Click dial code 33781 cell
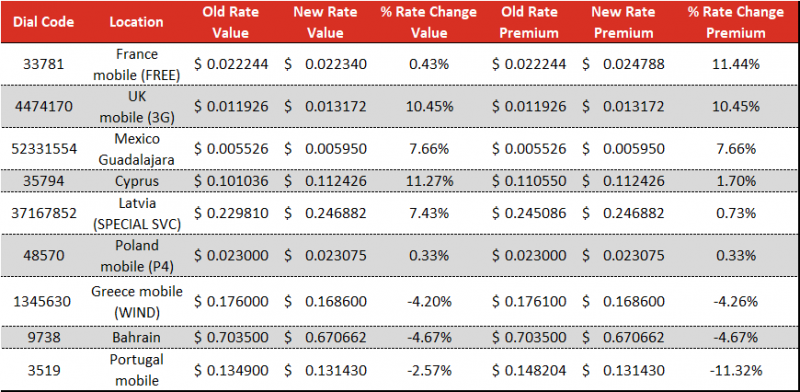 tap(43, 64)
